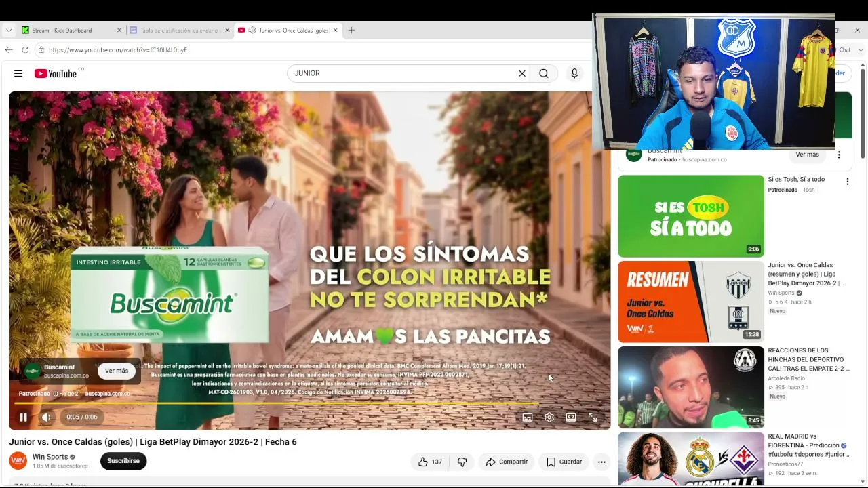Mute the video player volume
The image size is (868, 488).
click(x=46, y=418)
